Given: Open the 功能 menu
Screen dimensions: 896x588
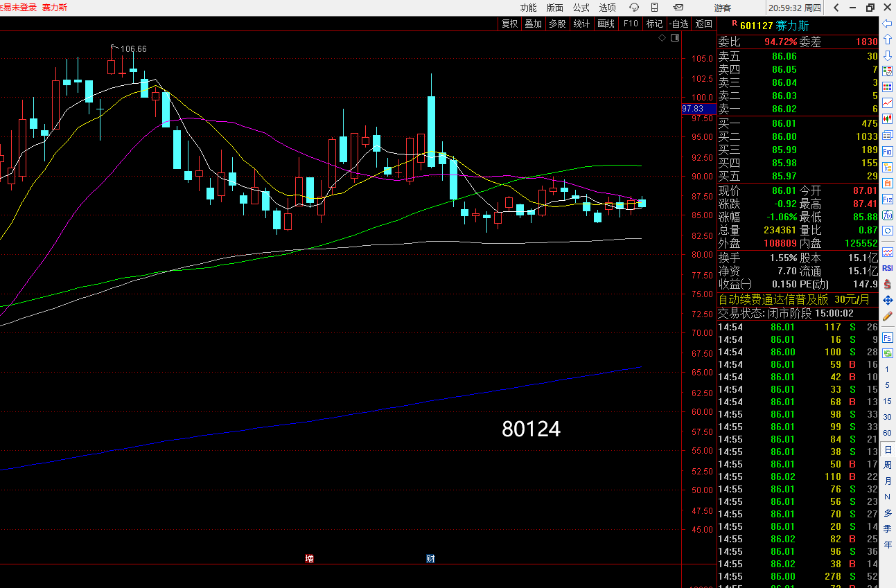Looking at the screenshot, I should tap(528, 8).
